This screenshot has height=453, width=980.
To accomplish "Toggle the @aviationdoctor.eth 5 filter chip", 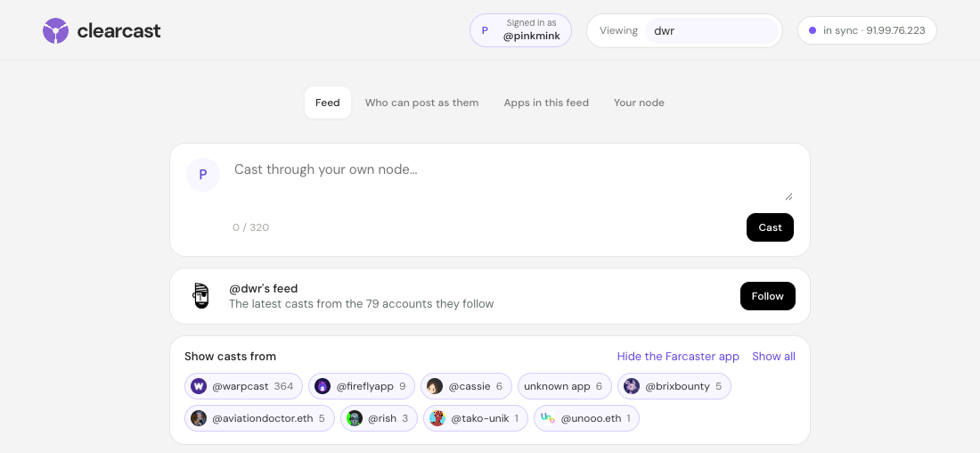I will click(x=259, y=418).
